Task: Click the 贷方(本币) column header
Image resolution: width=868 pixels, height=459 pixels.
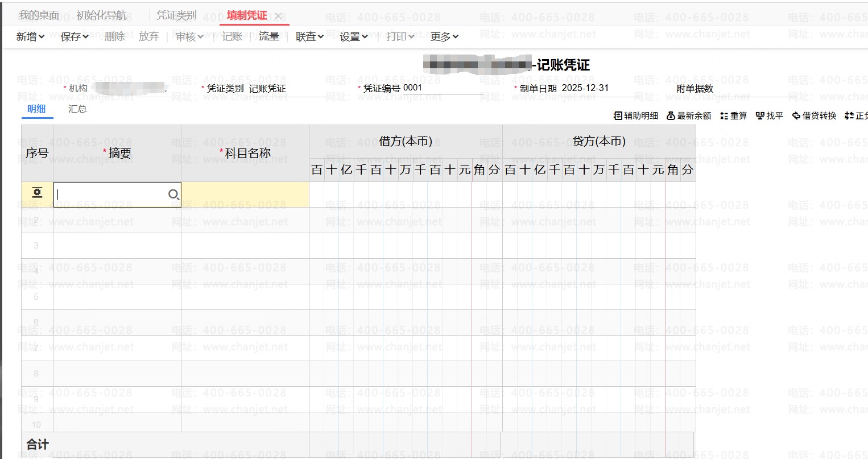Action: pyautogui.click(x=599, y=142)
